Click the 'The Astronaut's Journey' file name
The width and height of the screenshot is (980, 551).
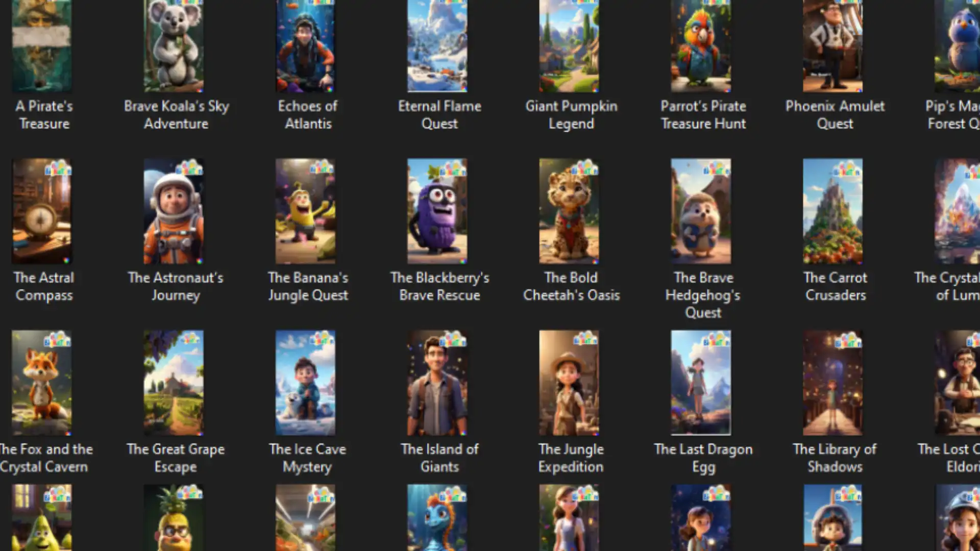[176, 286]
